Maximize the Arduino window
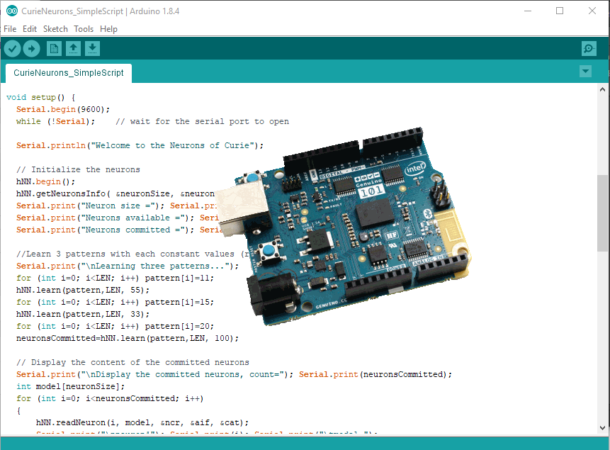This screenshot has height=450, width=610. pos(559,11)
